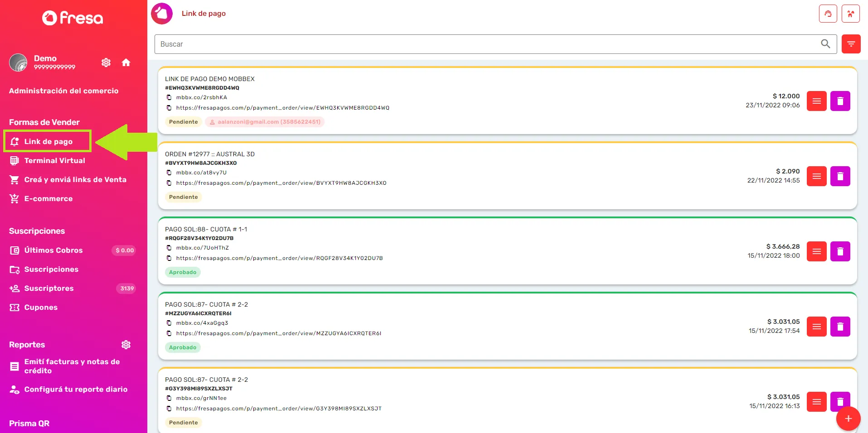Screen dimensions: 868x433
Task: Delete the ORDEN #12977 AUSTRAL 3D entry
Action: coord(840,176)
